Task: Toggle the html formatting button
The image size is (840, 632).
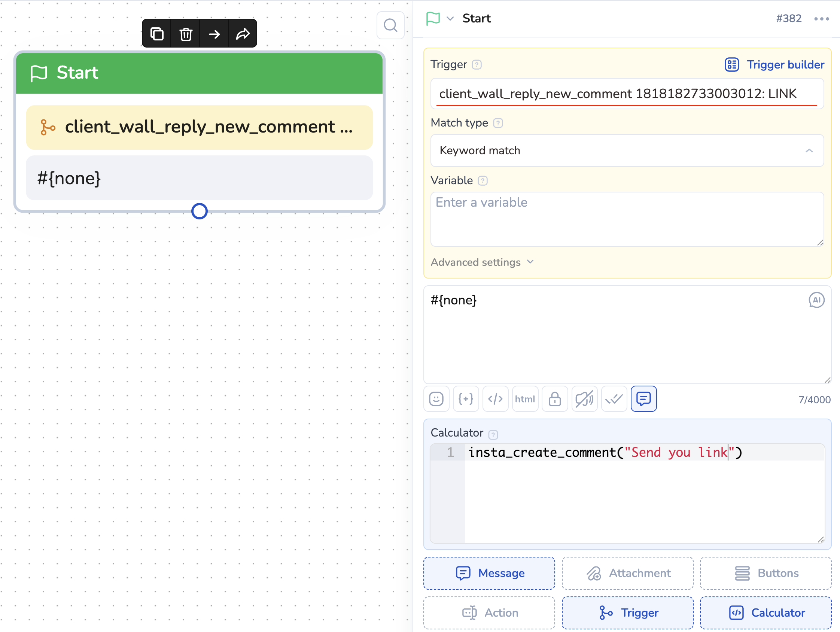Action: click(x=525, y=399)
